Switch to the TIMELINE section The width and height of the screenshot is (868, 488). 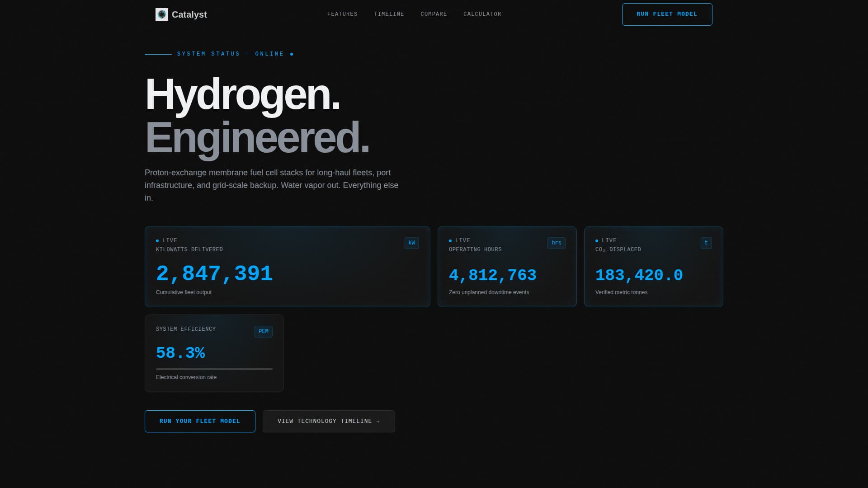(x=388, y=14)
